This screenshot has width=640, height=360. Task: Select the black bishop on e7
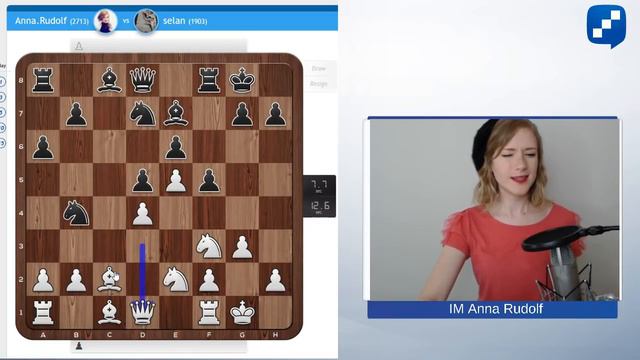click(176, 113)
